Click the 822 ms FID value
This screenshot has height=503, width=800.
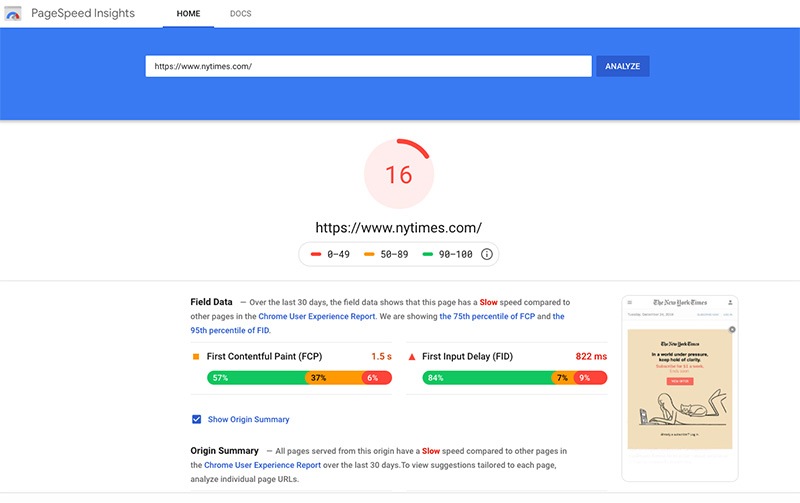tap(591, 357)
